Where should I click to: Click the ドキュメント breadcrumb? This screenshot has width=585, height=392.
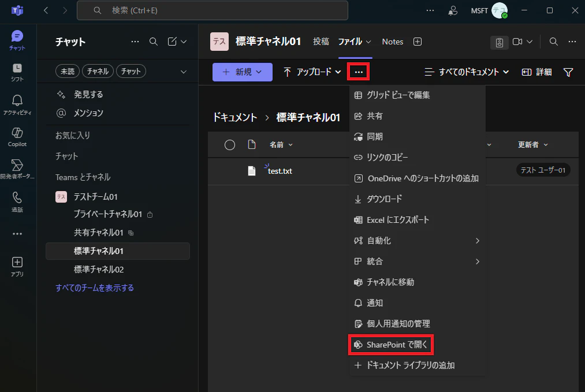click(235, 118)
